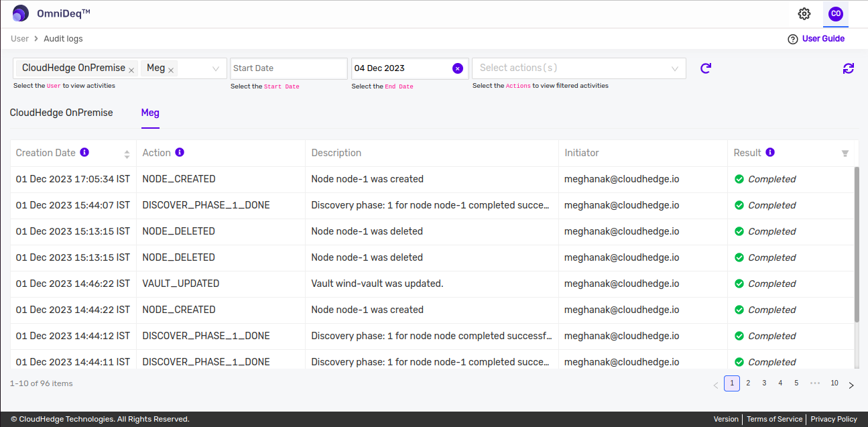This screenshot has height=427, width=868.
Task: Select the Meg tab
Action: click(x=150, y=113)
